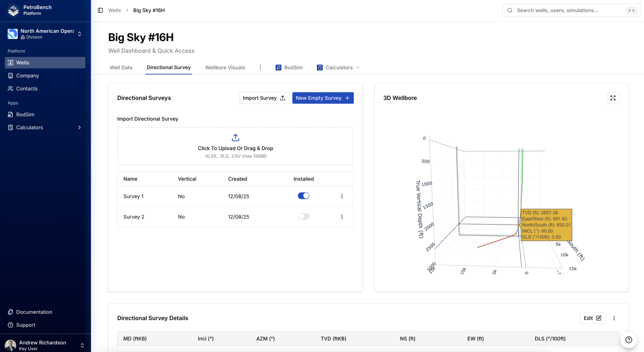The image size is (644, 352).
Task: Click the NS (ft) column header
Action: click(x=408, y=339)
